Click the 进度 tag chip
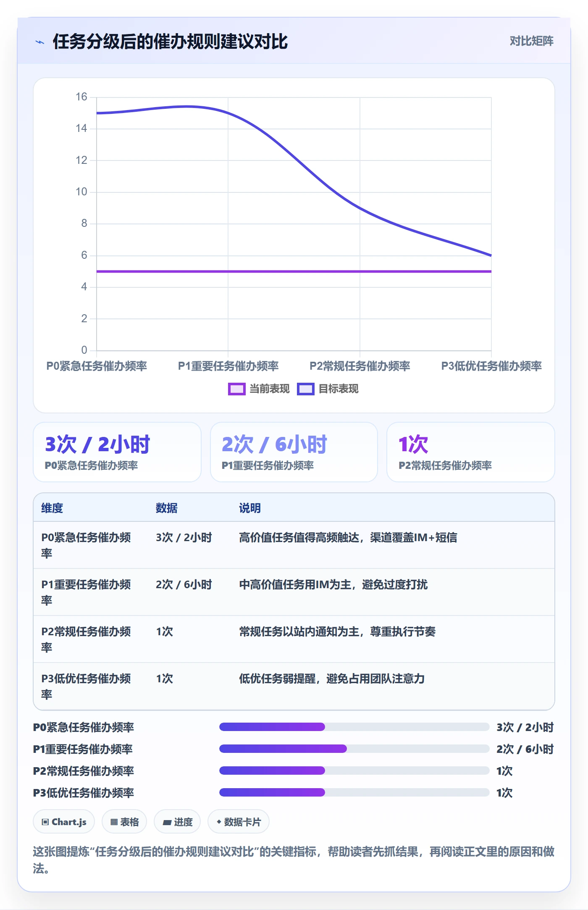This screenshot has height=910, width=588. point(177,822)
